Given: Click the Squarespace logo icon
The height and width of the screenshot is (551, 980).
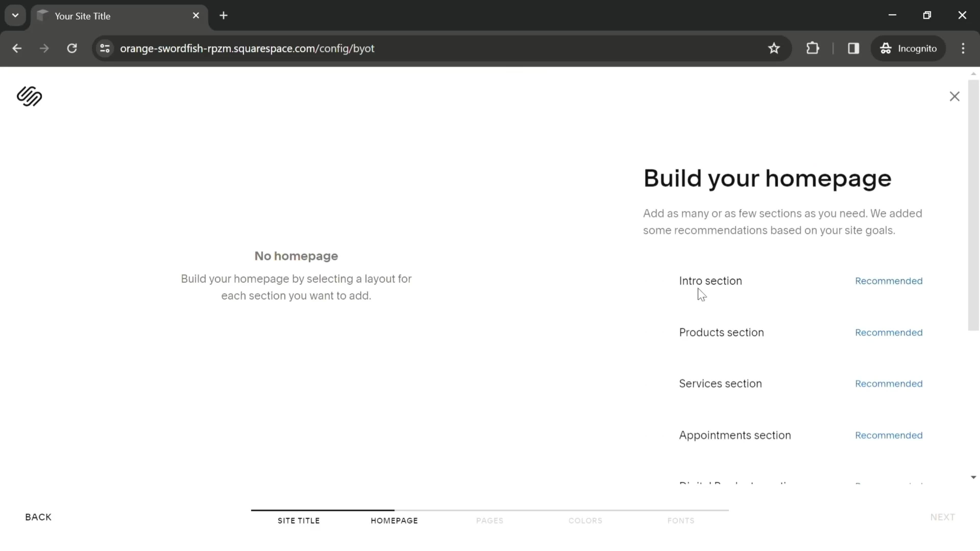Looking at the screenshot, I should coord(30,96).
